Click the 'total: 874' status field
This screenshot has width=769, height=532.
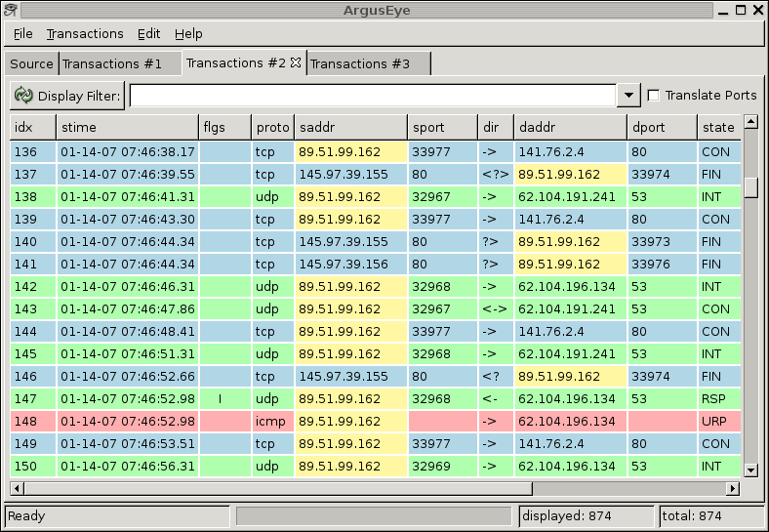coord(711,516)
